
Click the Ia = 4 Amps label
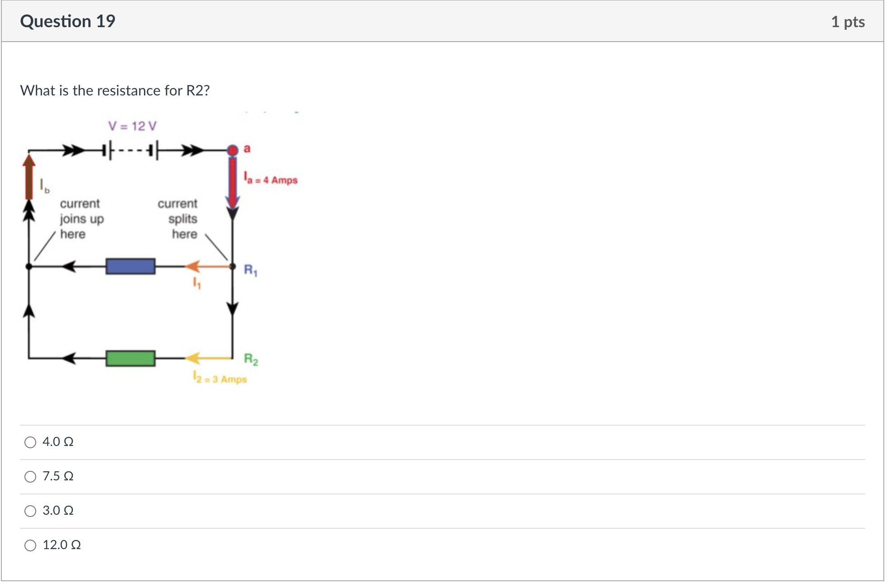click(270, 177)
